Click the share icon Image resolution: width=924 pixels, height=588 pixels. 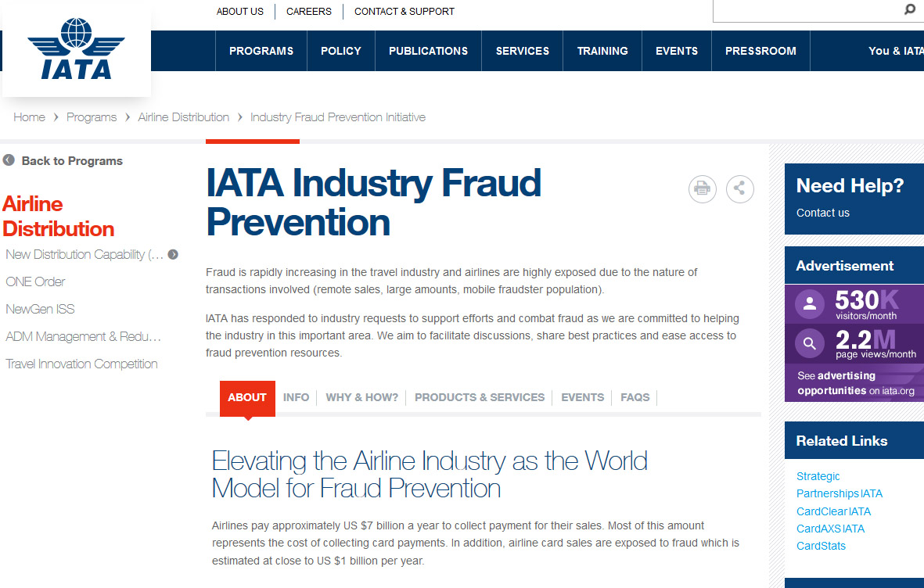(x=739, y=188)
